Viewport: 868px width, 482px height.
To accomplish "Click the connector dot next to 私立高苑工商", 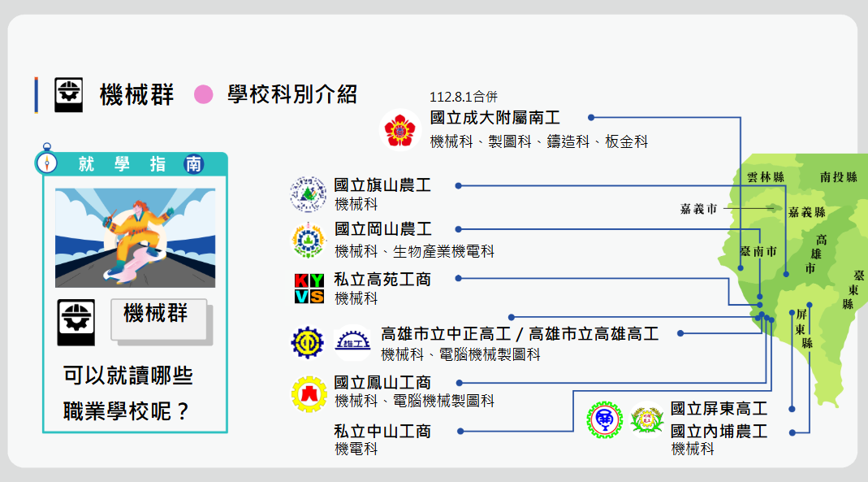I will pyautogui.click(x=458, y=278).
